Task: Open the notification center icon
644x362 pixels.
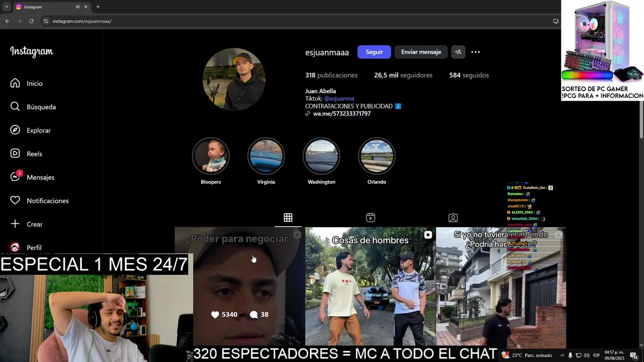Action: pyautogui.click(x=633, y=355)
